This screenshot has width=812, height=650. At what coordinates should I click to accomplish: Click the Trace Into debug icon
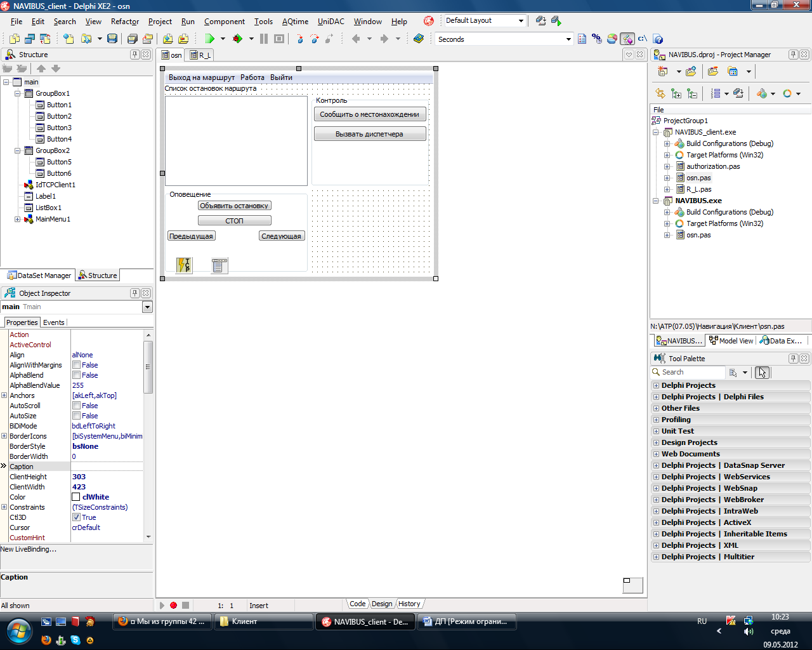point(300,39)
